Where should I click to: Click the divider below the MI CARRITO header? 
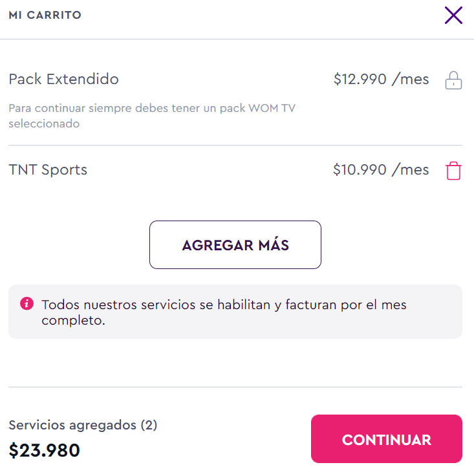point(237,39)
